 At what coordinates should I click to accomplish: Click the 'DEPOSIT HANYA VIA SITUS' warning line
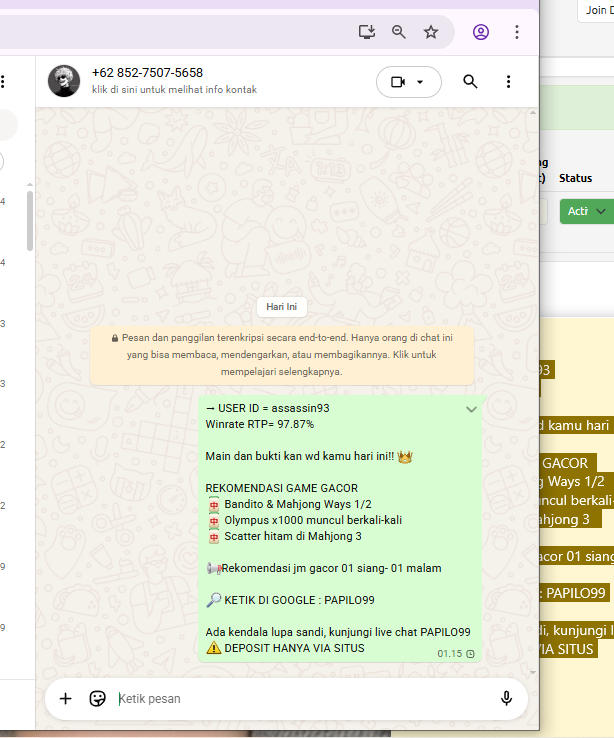285,648
